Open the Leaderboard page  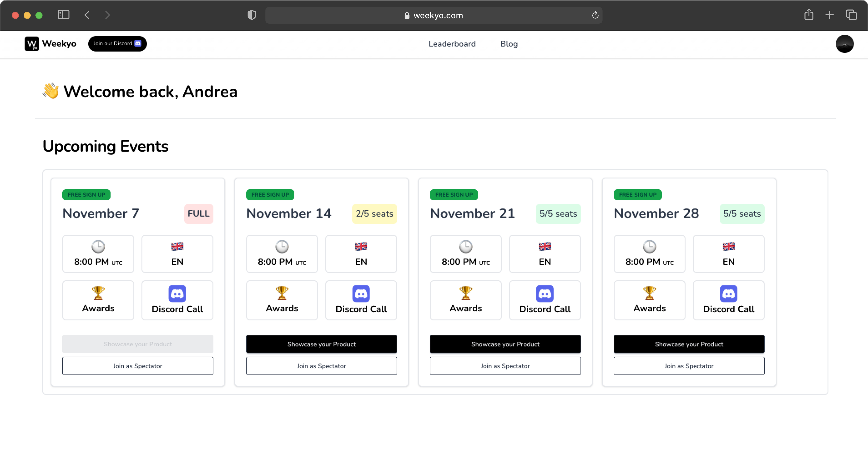tap(452, 44)
